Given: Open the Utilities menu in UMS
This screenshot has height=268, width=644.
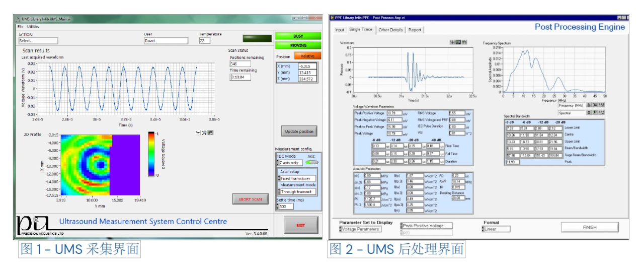Looking at the screenshot, I should click(33, 26).
